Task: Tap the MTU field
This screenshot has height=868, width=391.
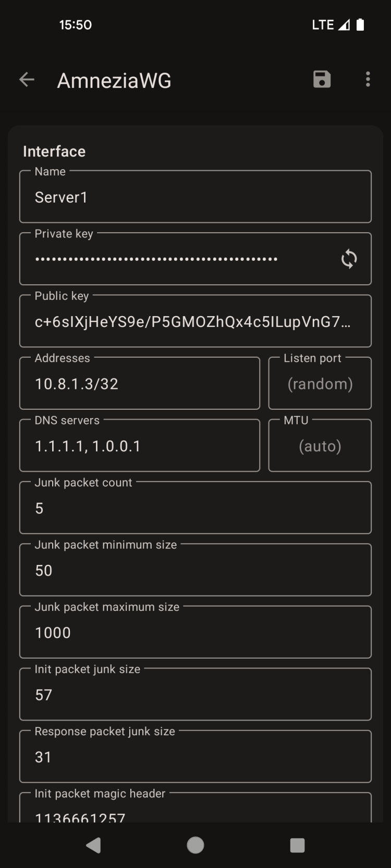Action: tap(320, 446)
